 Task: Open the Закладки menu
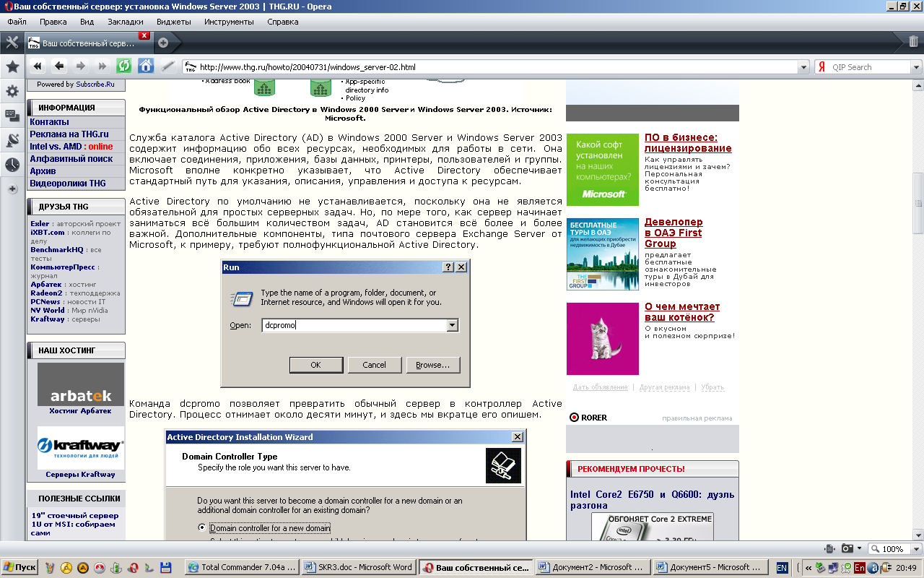pos(125,22)
